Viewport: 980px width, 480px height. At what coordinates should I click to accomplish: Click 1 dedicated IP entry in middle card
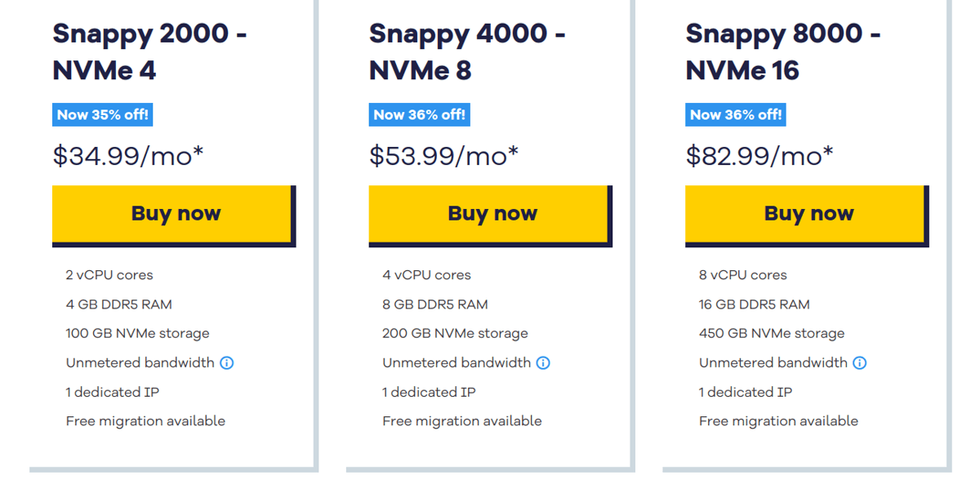pyautogui.click(x=429, y=392)
